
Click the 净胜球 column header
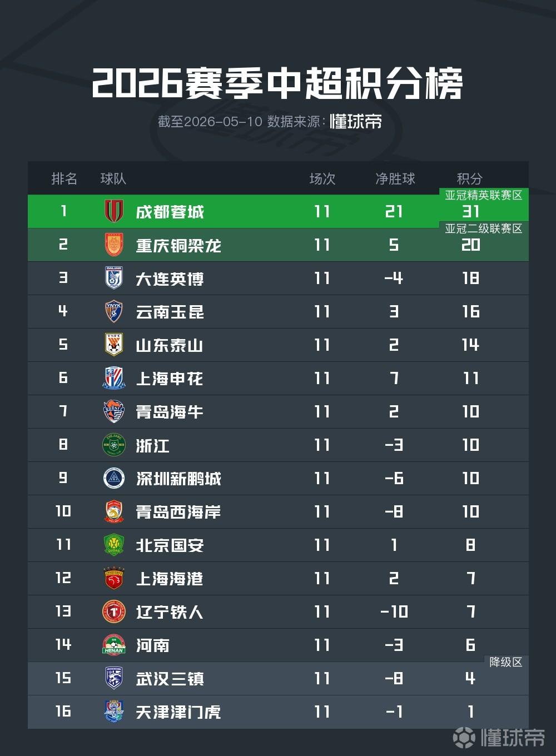pos(395,178)
